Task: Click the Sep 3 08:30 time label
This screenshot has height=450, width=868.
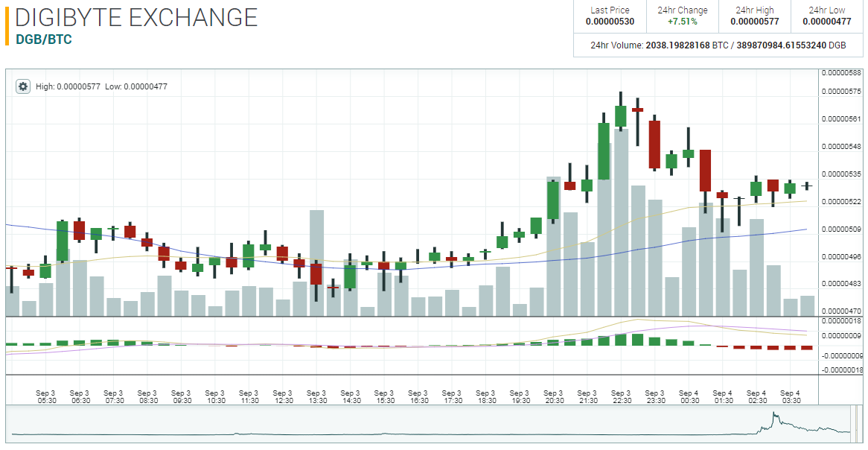Action: (x=148, y=397)
